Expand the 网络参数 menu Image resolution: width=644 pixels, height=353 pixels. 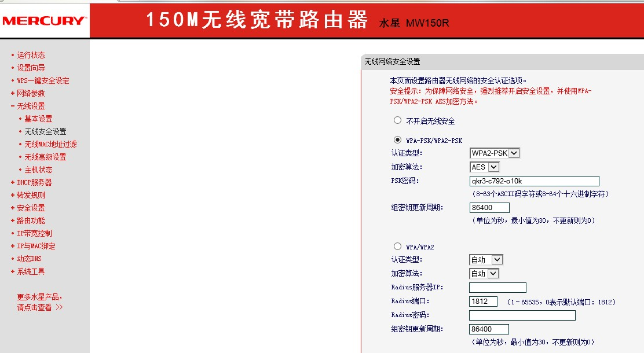pos(31,93)
